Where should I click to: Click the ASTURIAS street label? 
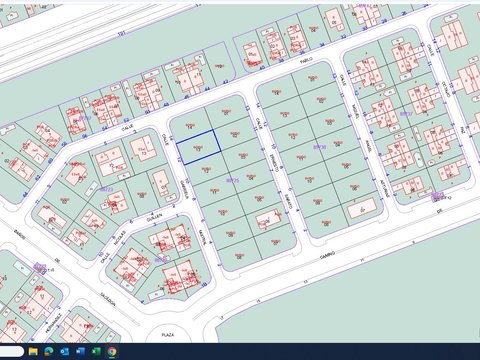pos(385,188)
